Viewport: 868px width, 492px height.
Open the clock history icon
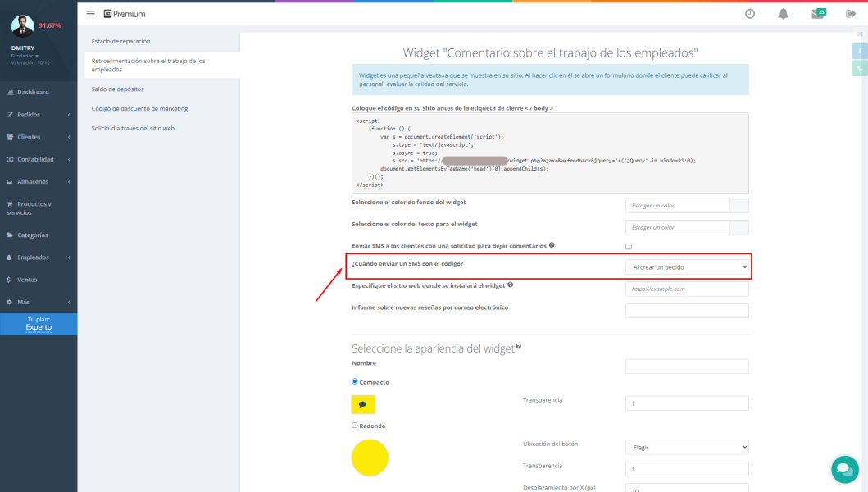(x=749, y=14)
